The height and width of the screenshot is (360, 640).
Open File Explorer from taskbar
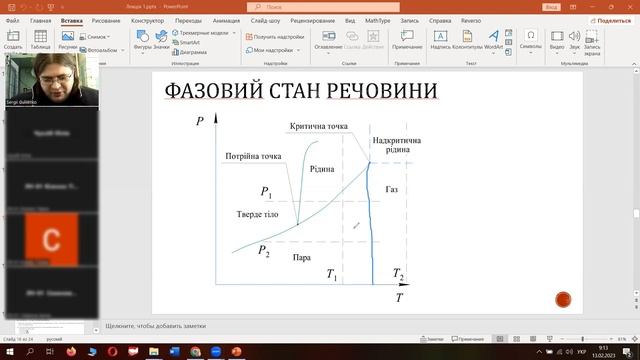[x=154, y=351]
